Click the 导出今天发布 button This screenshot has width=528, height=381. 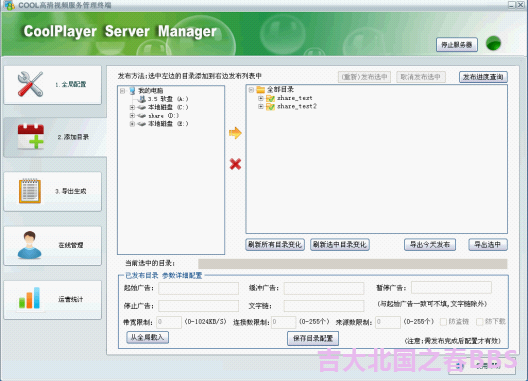[430, 245]
